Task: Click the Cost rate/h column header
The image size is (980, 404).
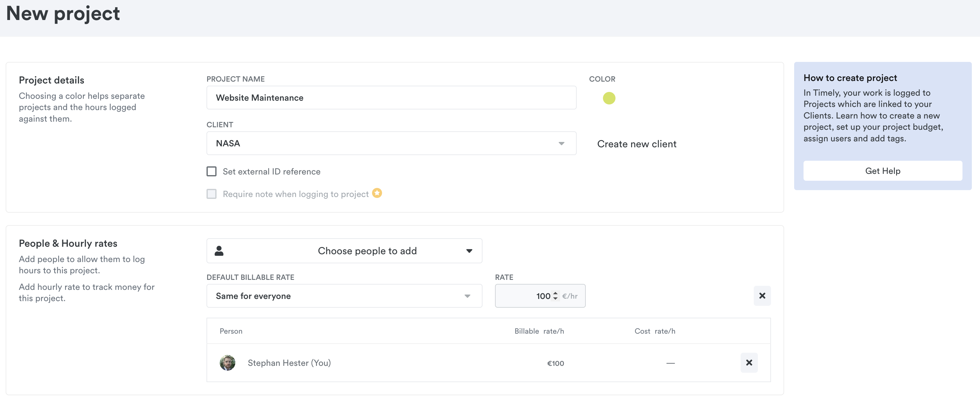Action: [654, 331]
